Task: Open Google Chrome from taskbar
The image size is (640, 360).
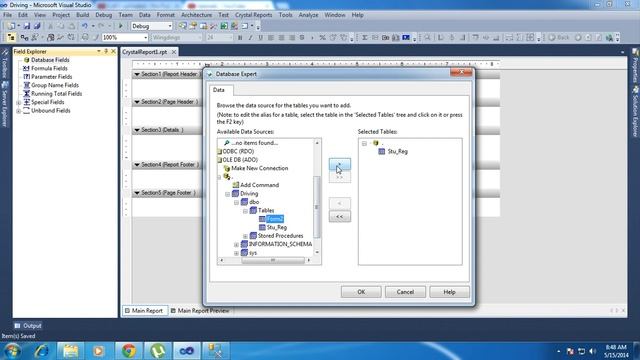Action: pos(129,351)
